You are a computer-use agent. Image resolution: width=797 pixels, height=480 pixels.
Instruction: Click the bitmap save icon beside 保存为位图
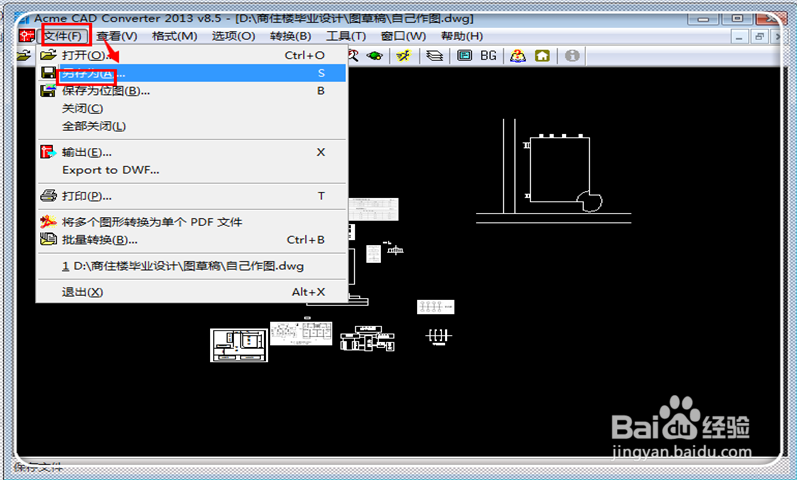pyautogui.click(x=48, y=91)
